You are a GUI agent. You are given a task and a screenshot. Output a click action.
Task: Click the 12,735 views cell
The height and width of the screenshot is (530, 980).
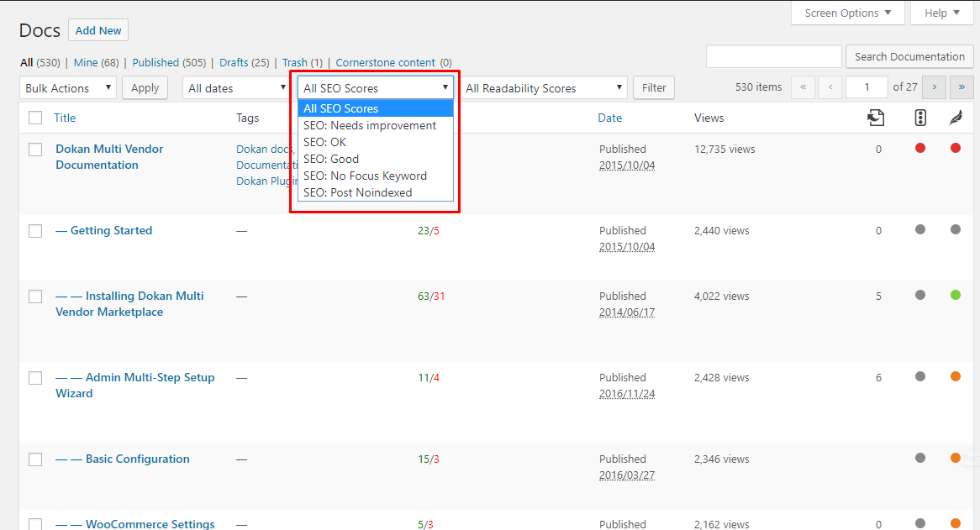(x=724, y=150)
